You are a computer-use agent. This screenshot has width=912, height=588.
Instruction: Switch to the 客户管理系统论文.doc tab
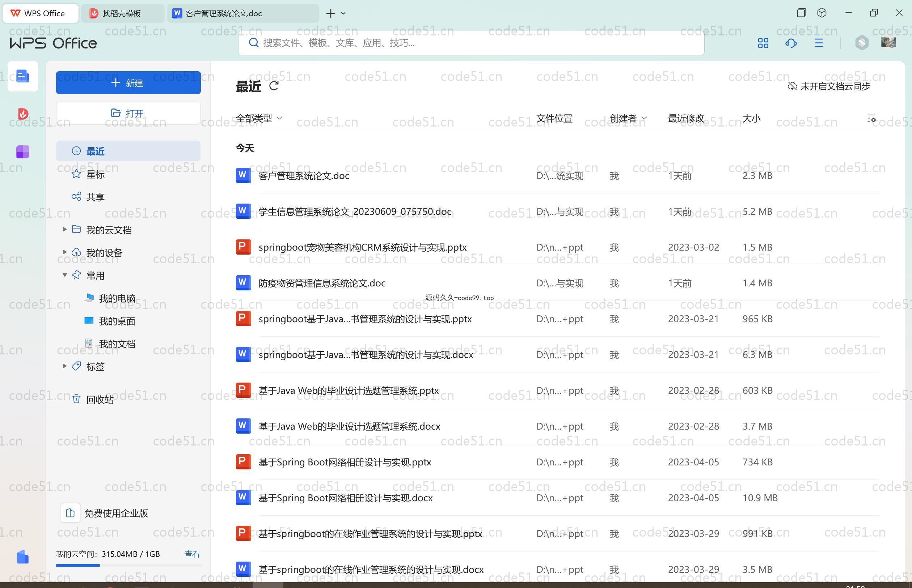[242, 13]
